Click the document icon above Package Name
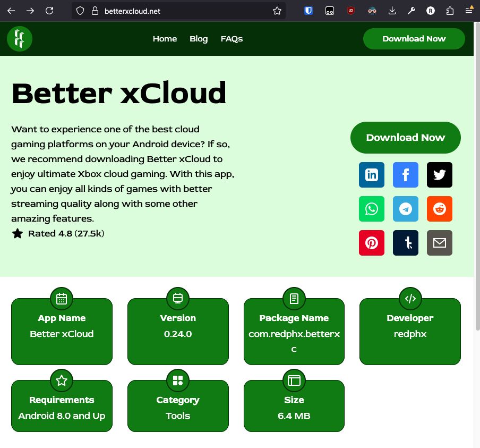 294,299
